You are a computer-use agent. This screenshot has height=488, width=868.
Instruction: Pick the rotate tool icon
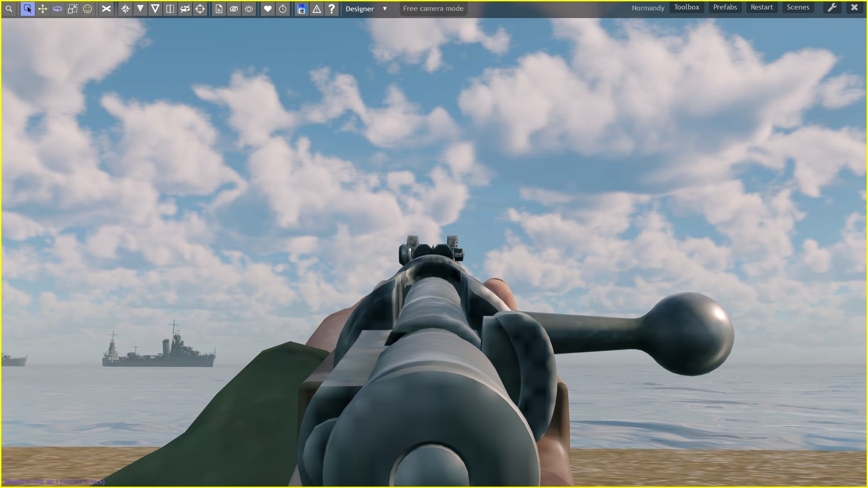coord(57,9)
